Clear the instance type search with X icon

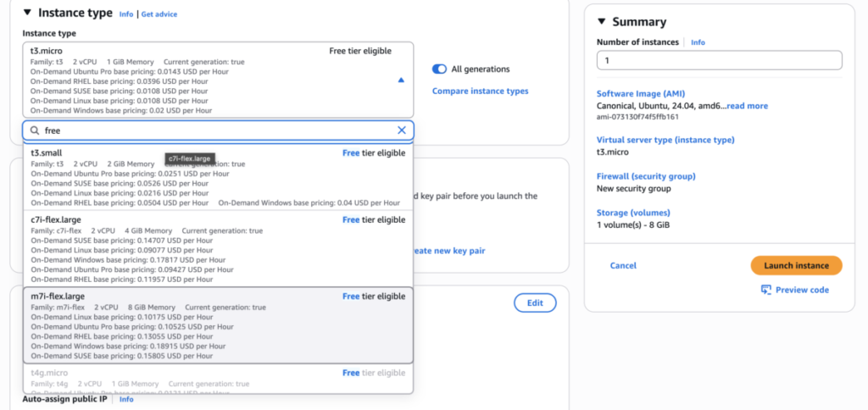(x=402, y=130)
